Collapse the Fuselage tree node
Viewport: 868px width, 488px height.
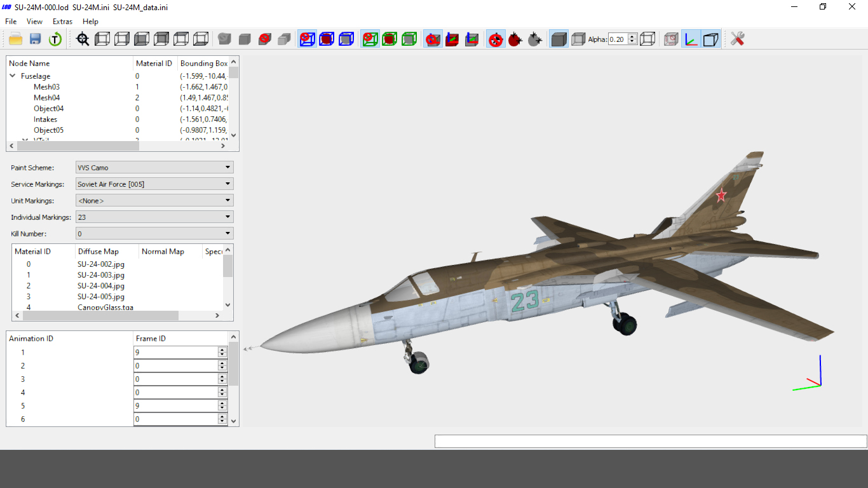13,76
